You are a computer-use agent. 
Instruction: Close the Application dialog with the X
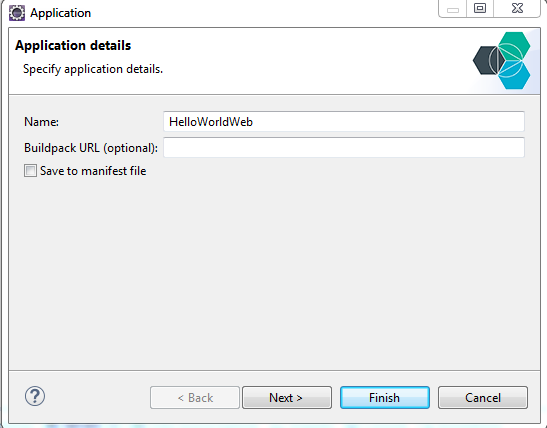(x=517, y=8)
